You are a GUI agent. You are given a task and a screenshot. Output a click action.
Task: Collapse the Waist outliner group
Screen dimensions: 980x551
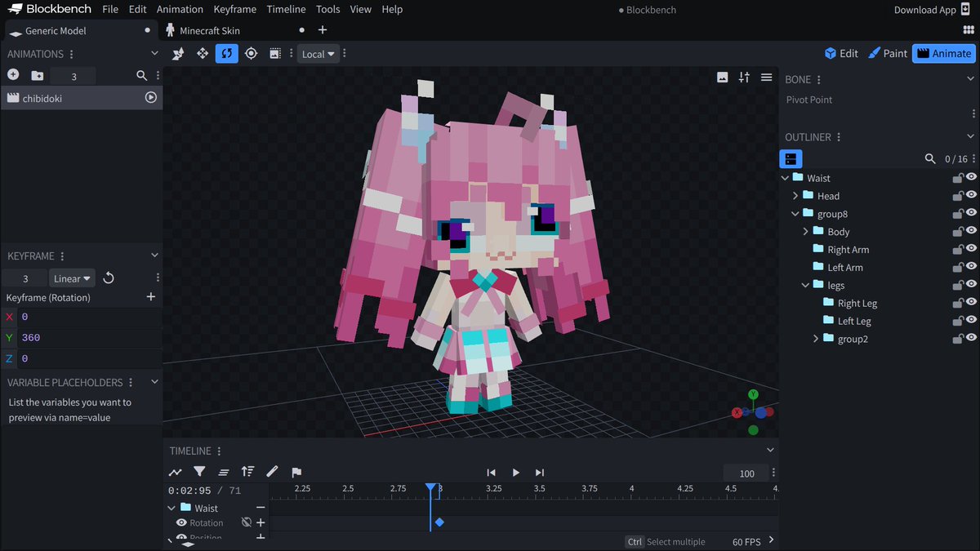pos(786,178)
